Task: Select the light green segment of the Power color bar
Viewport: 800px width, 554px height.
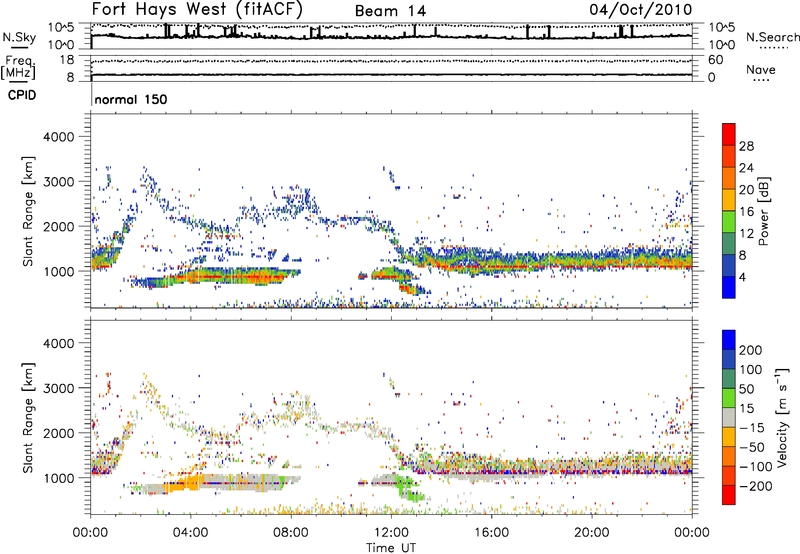Action: click(x=729, y=222)
